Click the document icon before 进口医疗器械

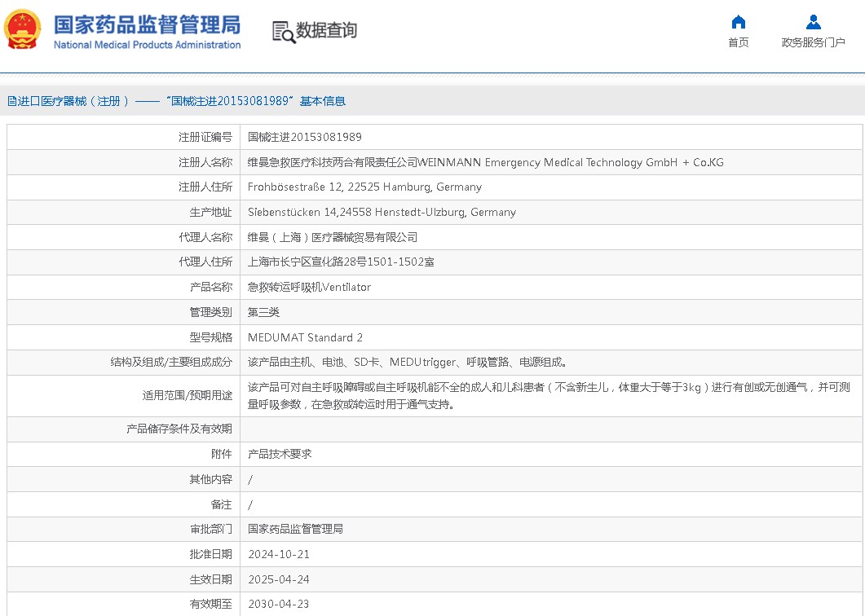[11, 101]
